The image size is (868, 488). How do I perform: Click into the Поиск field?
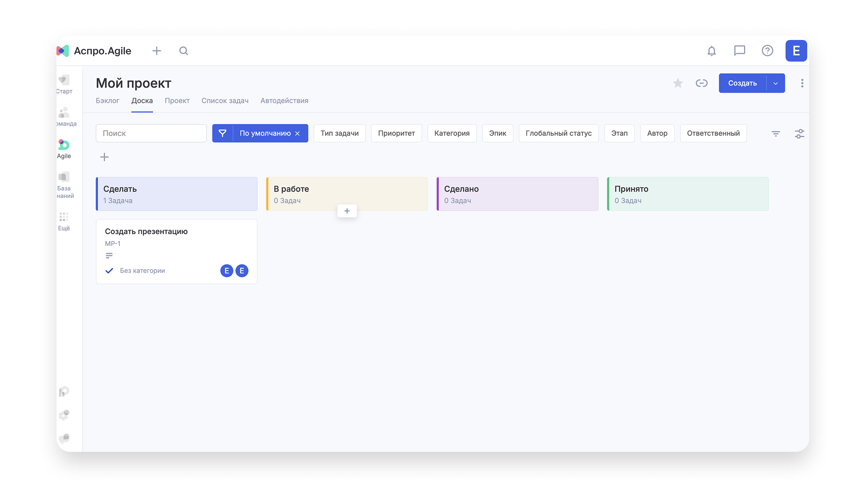pos(151,133)
